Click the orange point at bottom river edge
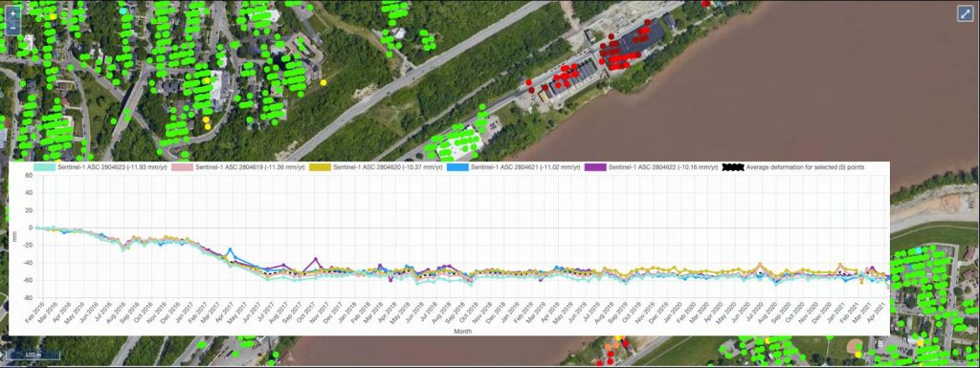Screen dimensions: 980x368 point(609,347)
